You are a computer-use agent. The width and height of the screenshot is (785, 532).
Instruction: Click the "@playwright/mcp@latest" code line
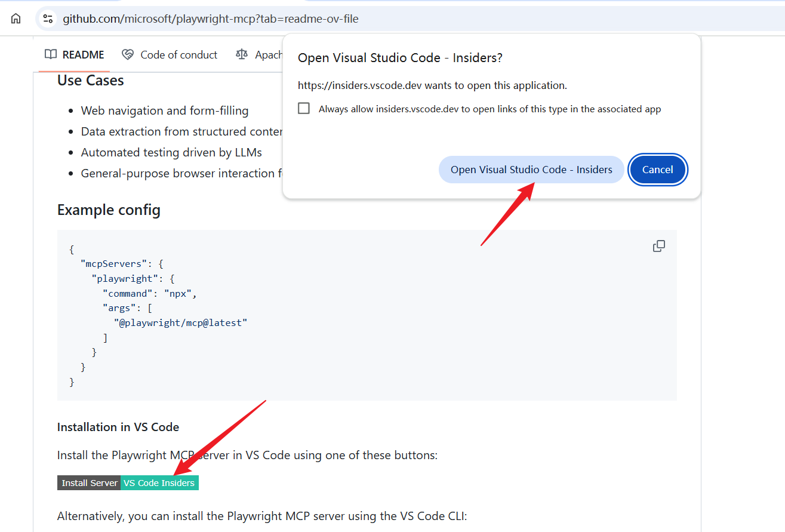(180, 322)
